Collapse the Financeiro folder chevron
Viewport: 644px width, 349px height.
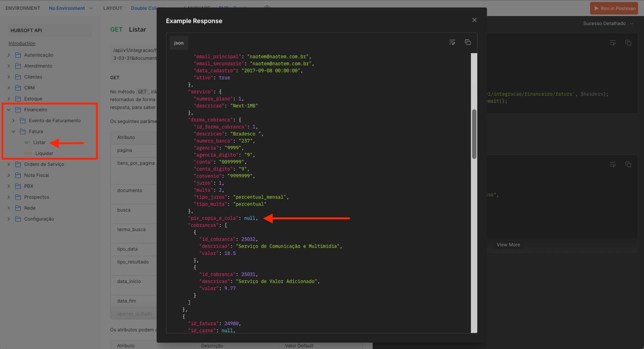9,110
